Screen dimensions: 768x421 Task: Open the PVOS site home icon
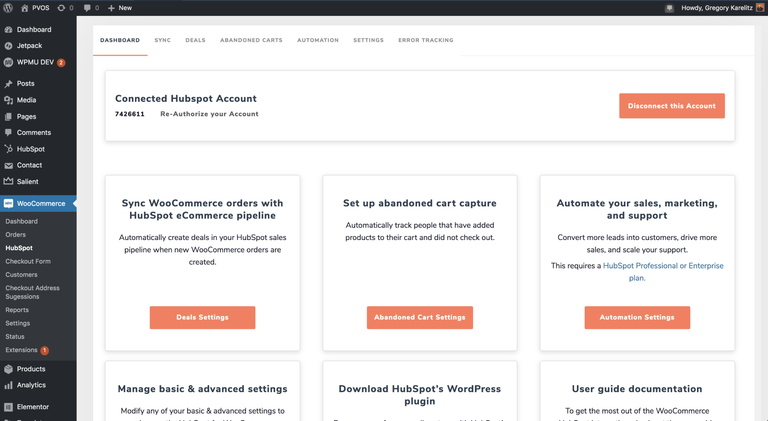(24, 8)
